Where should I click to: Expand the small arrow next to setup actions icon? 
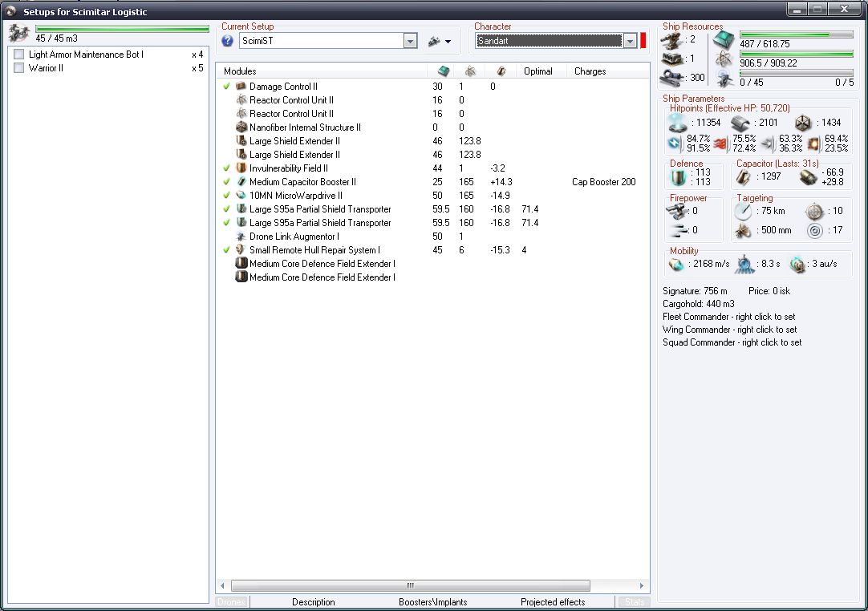click(448, 42)
